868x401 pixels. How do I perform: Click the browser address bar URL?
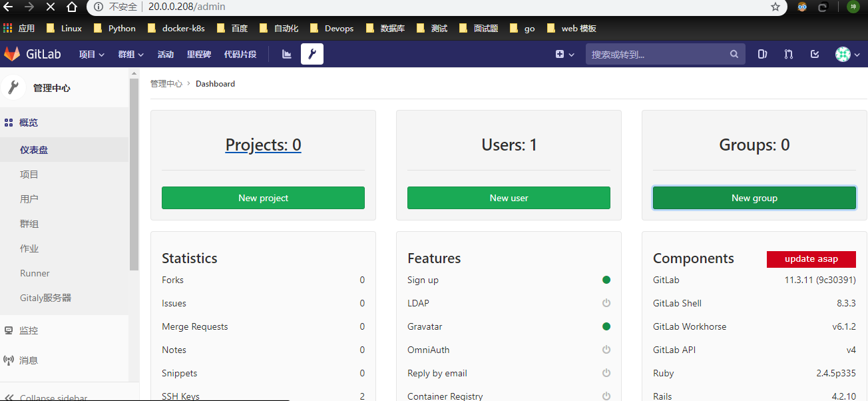[186, 7]
